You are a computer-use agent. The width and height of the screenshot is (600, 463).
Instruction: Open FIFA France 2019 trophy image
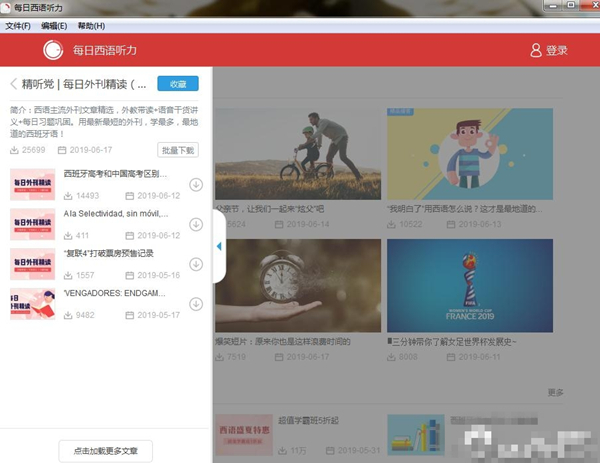[470, 285]
